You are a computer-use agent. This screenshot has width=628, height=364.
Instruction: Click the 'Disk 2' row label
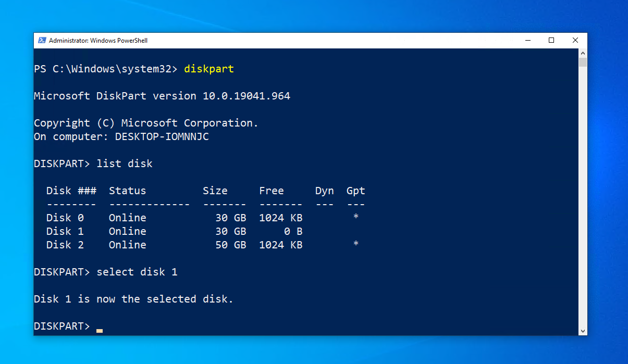tap(65, 245)
